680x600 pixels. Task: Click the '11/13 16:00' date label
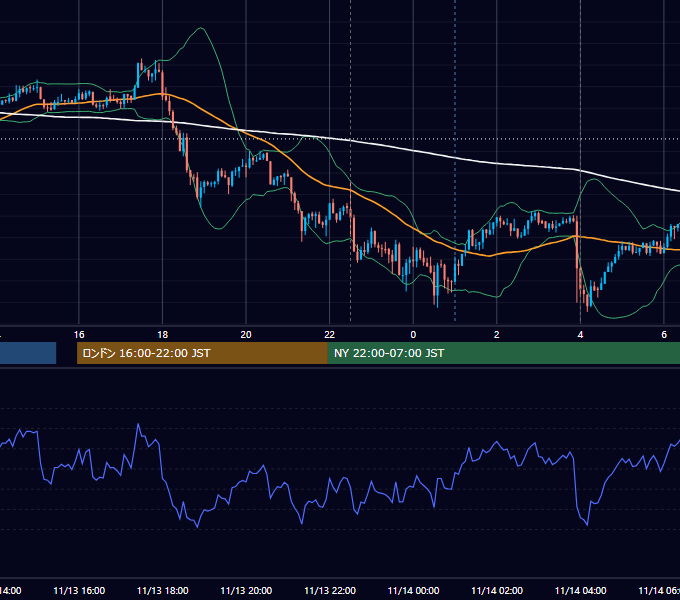click(79, 591)
